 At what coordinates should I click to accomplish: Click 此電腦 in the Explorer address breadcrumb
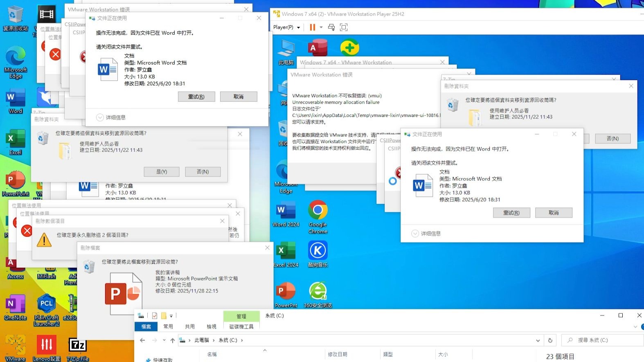202,340
